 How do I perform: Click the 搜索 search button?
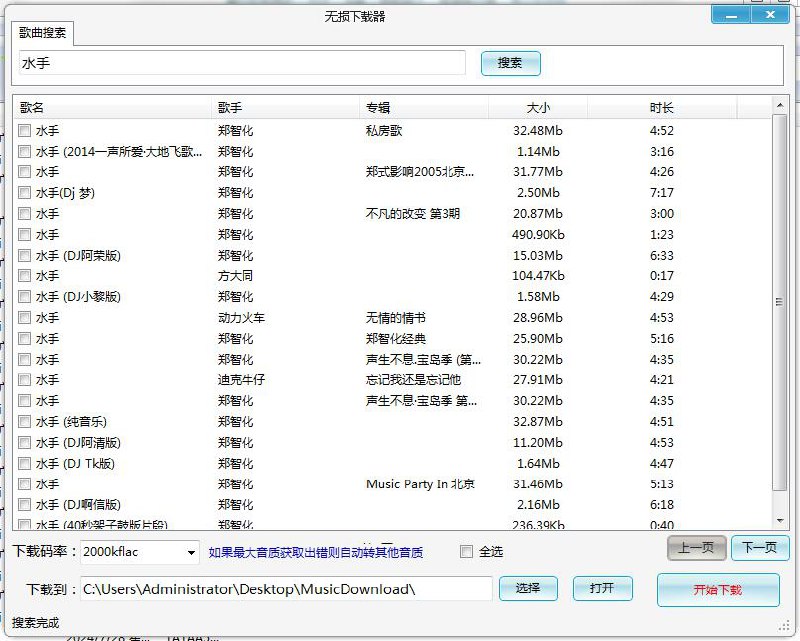pyautogui.click(x=510, y=62)
